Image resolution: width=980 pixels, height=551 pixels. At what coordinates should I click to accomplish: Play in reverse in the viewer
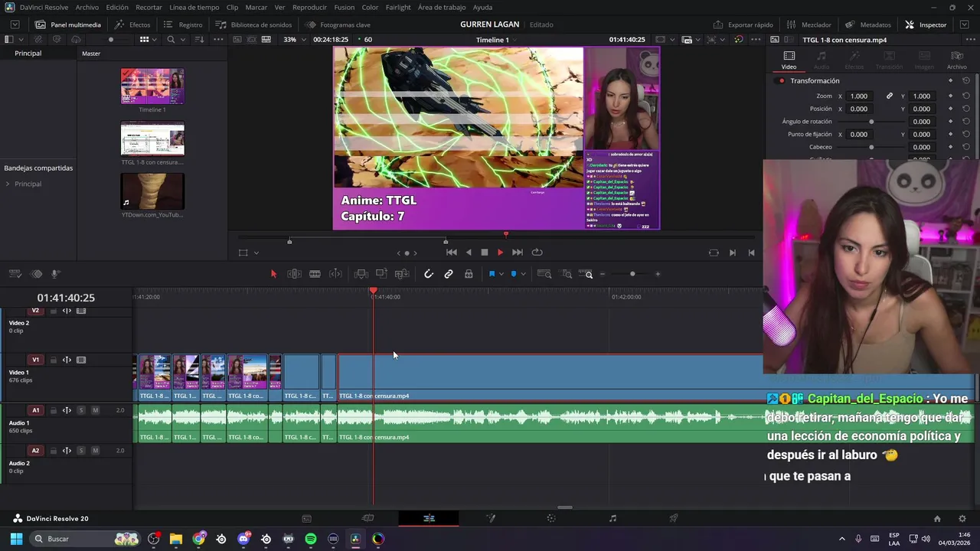tap(469, 253)
